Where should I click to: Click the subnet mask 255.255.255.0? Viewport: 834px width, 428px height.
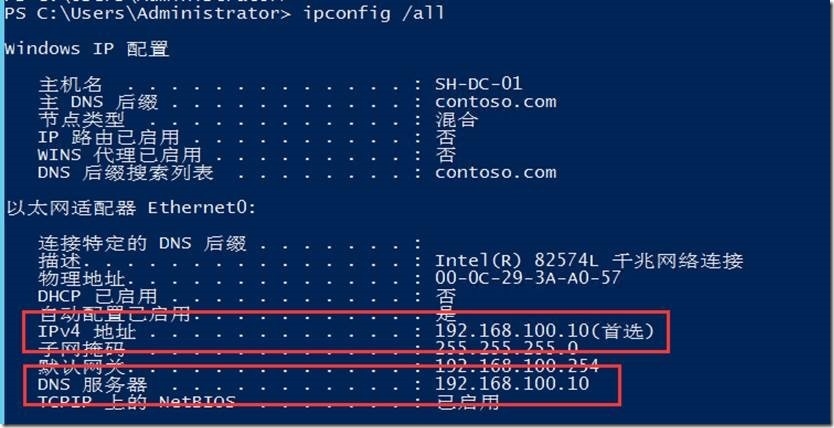pos(506,348)
